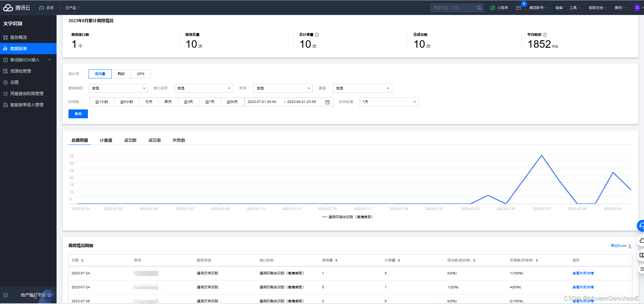Image resolution: width=644 pixels, height=304 pixels.
Task: Sort by 成功数(成功率) column arrows
Action: click(474, 260)
